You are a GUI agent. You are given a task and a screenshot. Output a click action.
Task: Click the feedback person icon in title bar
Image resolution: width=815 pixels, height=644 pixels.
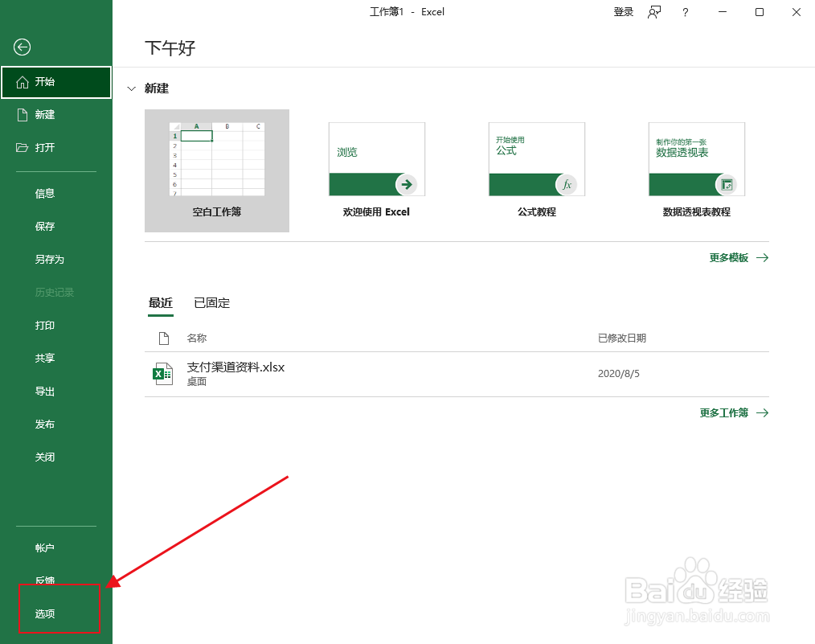click(654, 12)
